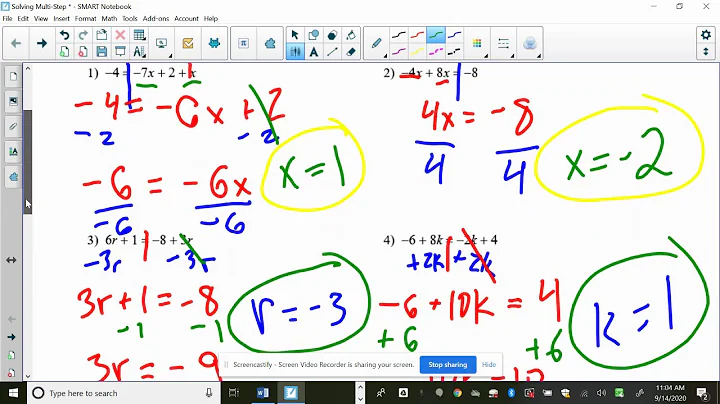Screen dimensions: 720x404
Task: Open the transparency dropdown
Action: [530, 43]
